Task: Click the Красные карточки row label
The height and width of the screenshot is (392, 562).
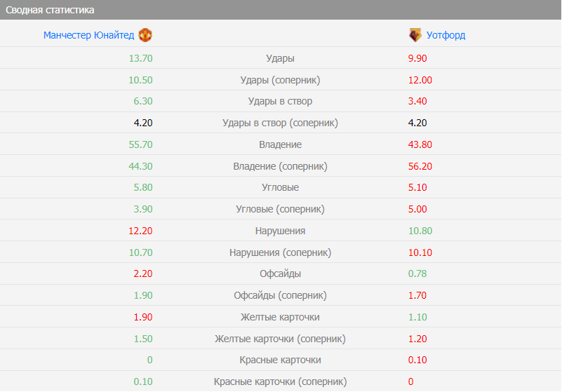Action: [280, 360]
